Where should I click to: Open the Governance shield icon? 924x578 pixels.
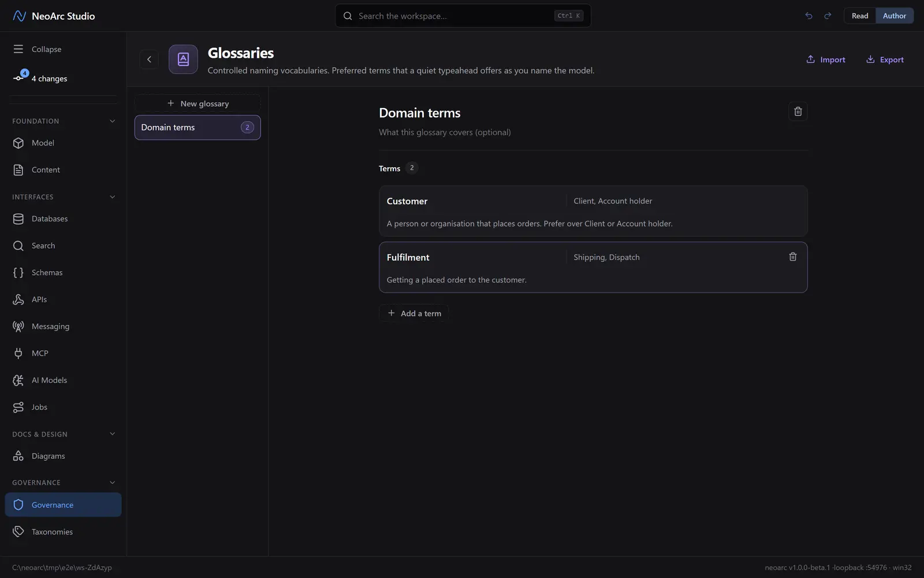(18, 505)
